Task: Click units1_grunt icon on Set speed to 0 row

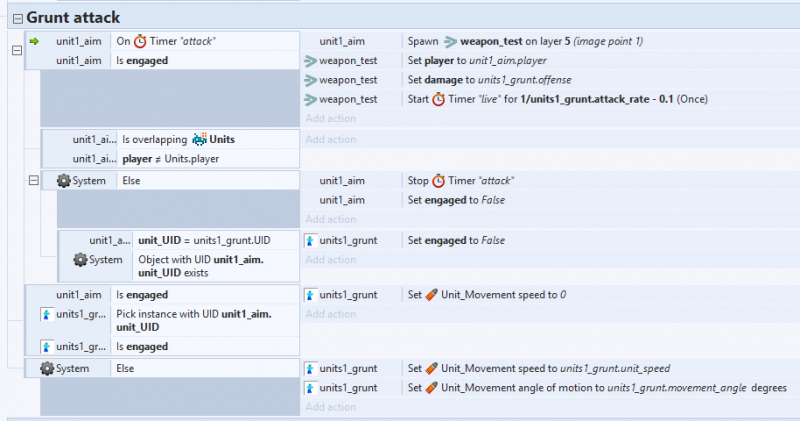Action: 310,295
